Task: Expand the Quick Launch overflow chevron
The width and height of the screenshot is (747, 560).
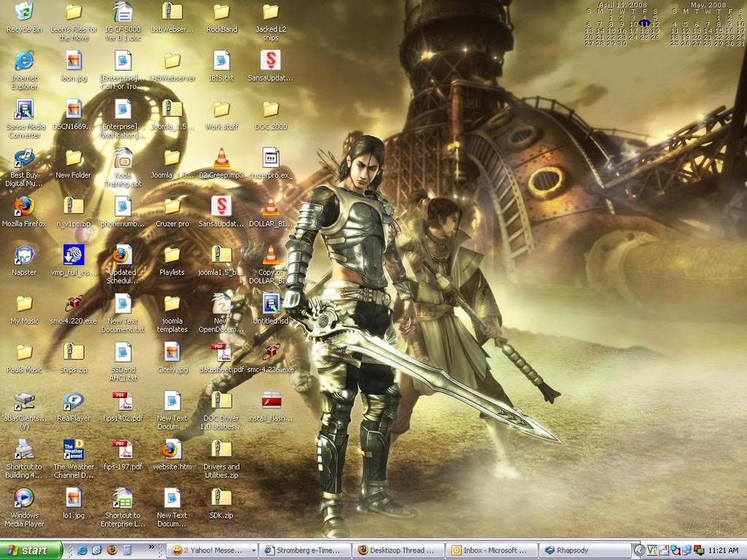Action: 152,547
